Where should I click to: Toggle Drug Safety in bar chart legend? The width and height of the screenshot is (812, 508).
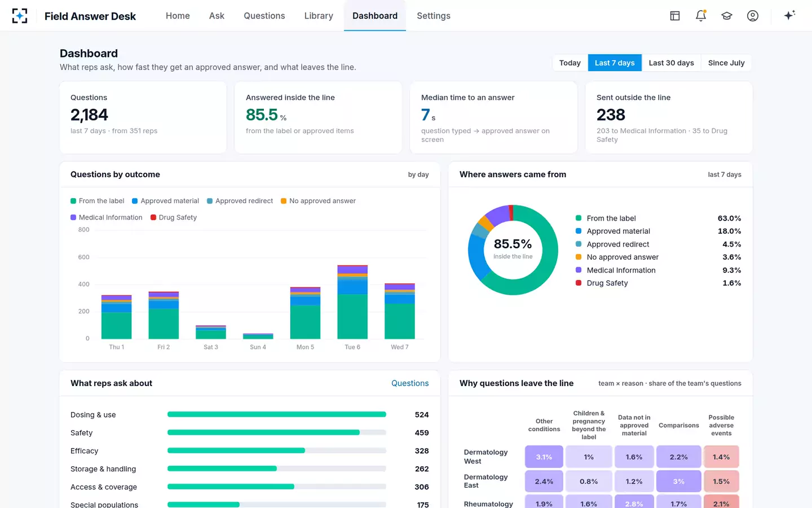(174, 217)
